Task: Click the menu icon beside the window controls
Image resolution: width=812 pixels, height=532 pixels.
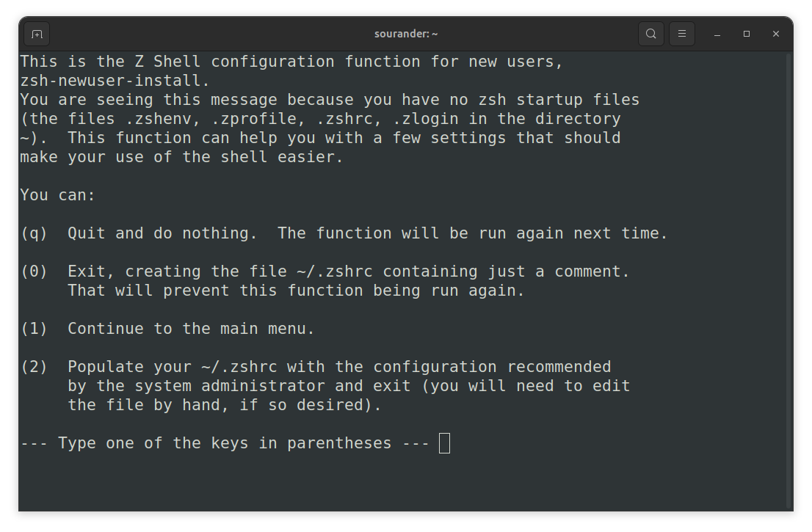Action: (681, 34)
